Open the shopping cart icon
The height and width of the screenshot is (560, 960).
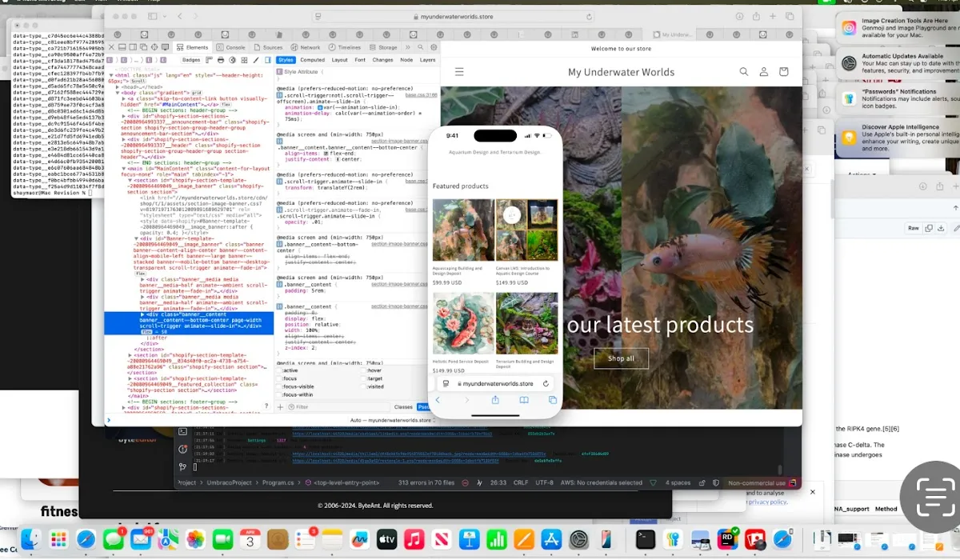coord(783,72)
